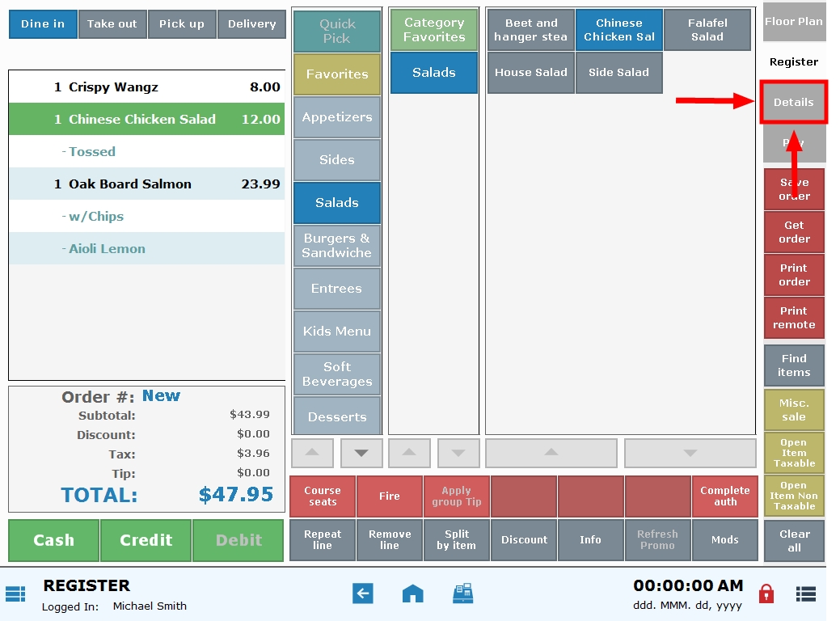Pay with Cash
The image size is (840, 621).
(53, 540)
